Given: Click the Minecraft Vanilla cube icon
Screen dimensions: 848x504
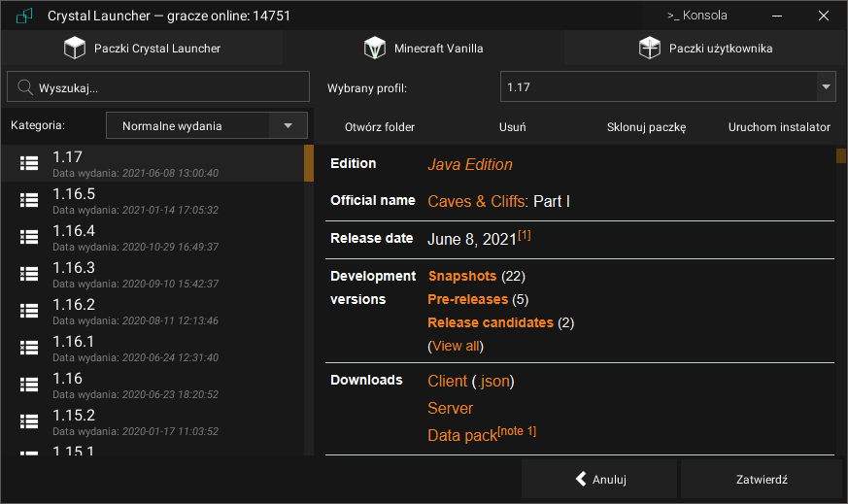Looking at the screenshot, I should pos(375,49).
